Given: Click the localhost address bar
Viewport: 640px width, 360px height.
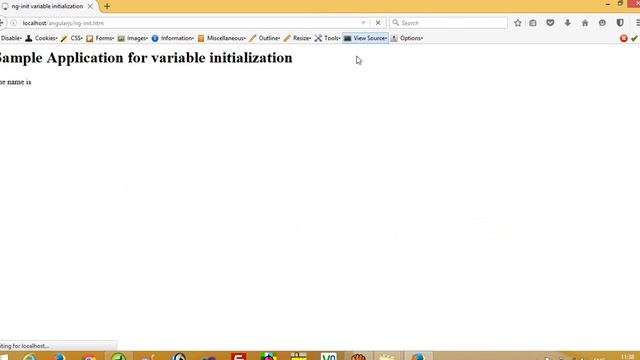Looking at the screenshot, I should [x=191, y=23].
